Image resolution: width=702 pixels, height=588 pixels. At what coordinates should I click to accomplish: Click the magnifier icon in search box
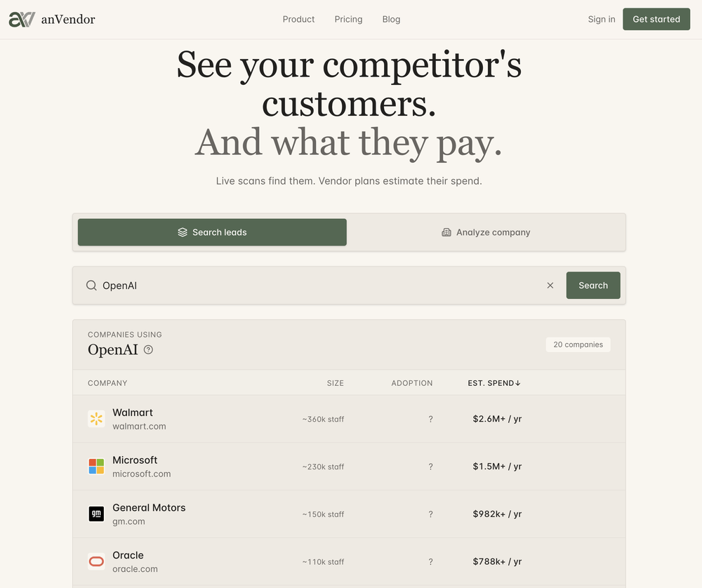pos(91,286)
